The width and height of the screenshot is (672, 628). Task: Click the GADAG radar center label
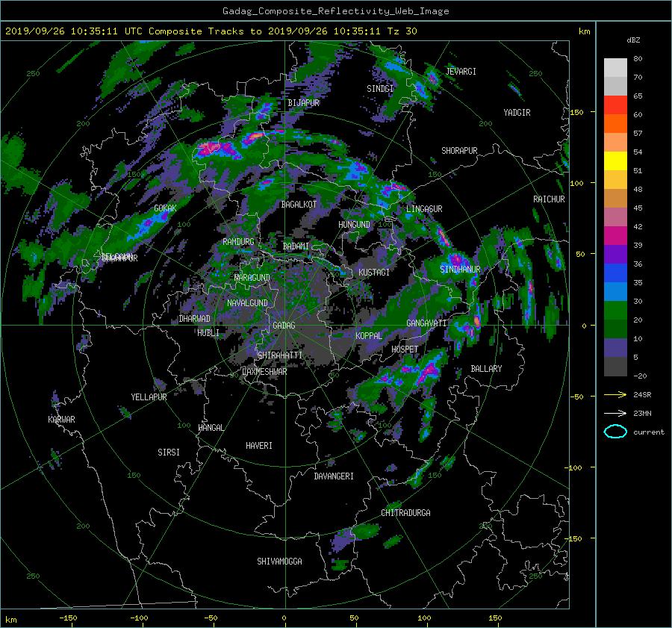(x=284, y=326)
